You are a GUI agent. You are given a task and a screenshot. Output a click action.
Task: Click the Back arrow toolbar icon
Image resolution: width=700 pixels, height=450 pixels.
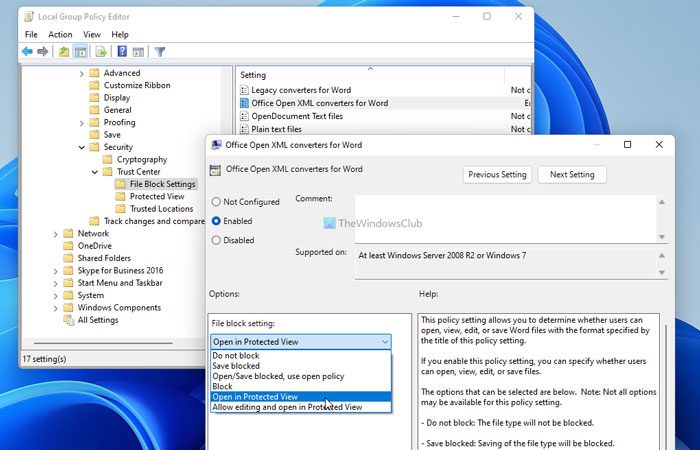(27, 51)
